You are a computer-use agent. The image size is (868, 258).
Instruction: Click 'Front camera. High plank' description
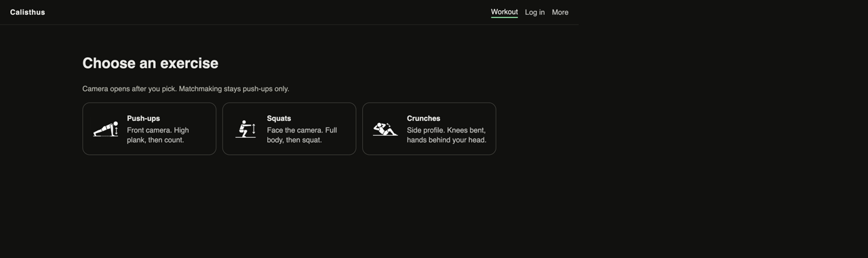(158, 135)
